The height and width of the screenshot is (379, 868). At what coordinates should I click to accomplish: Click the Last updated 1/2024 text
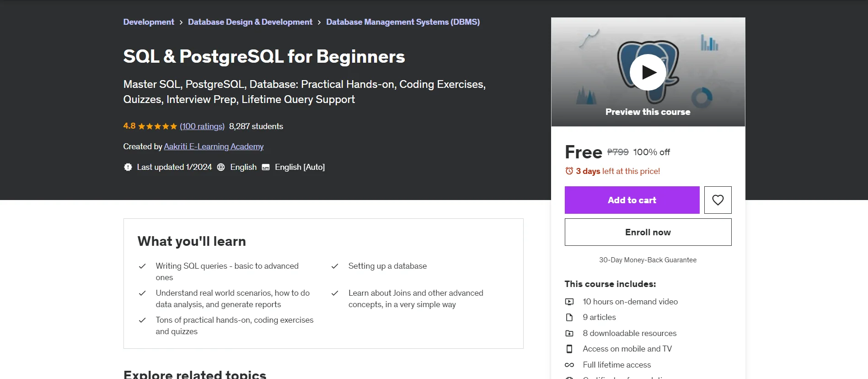174,167
